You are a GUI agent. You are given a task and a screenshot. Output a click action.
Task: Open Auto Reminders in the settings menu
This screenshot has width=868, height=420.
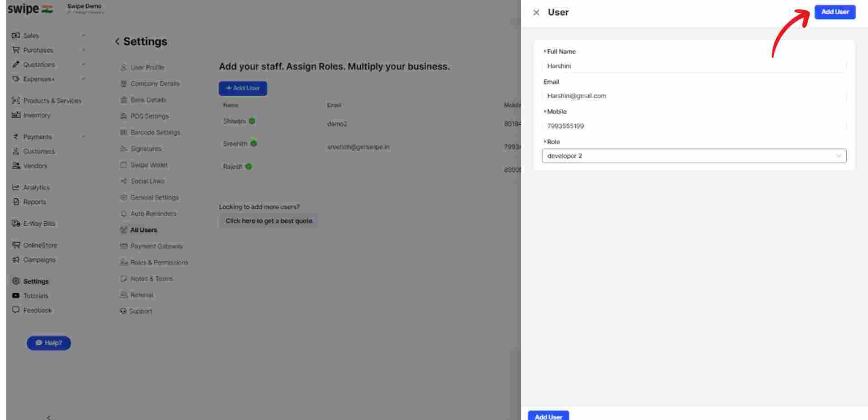pyautogui.click(x=148, y=214)
